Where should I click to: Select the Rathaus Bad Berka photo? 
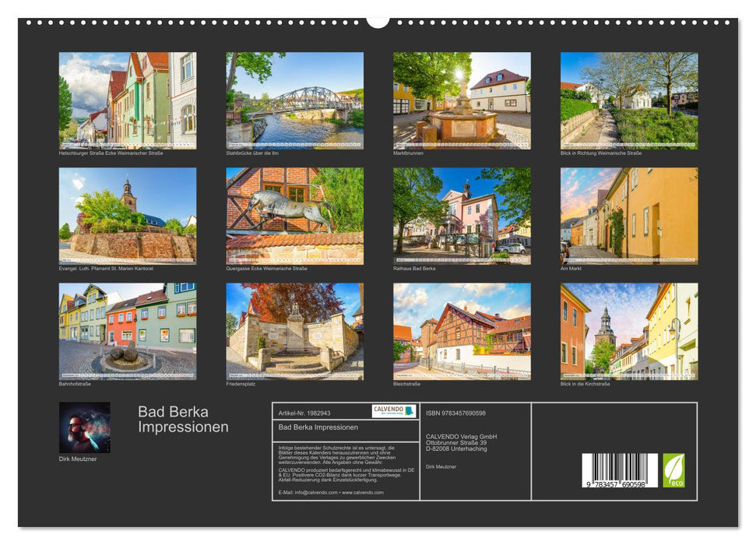[x=461, y=216]
